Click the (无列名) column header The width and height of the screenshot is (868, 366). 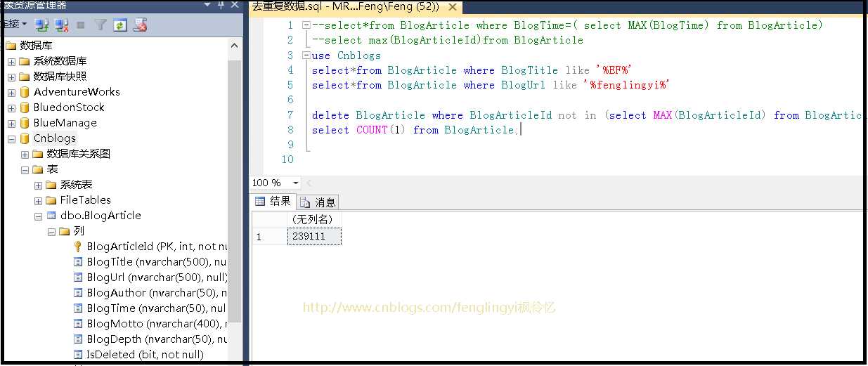(x=314, y=220)
